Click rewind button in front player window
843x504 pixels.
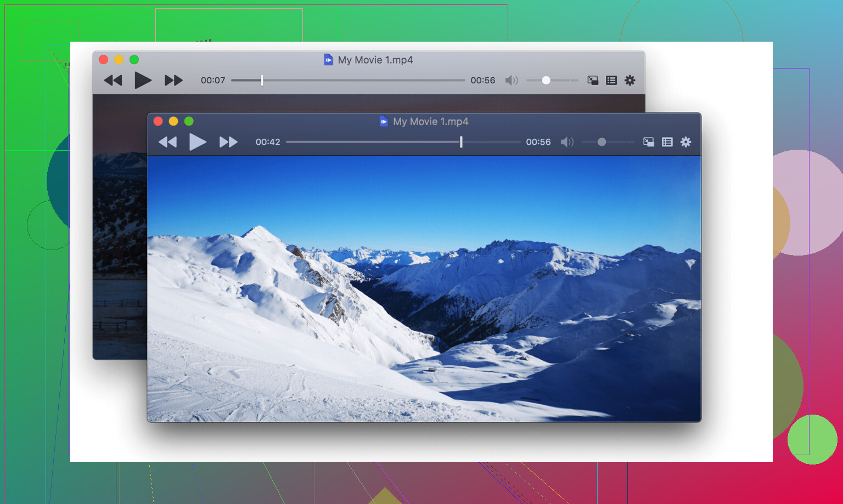(x=168, y=142)
